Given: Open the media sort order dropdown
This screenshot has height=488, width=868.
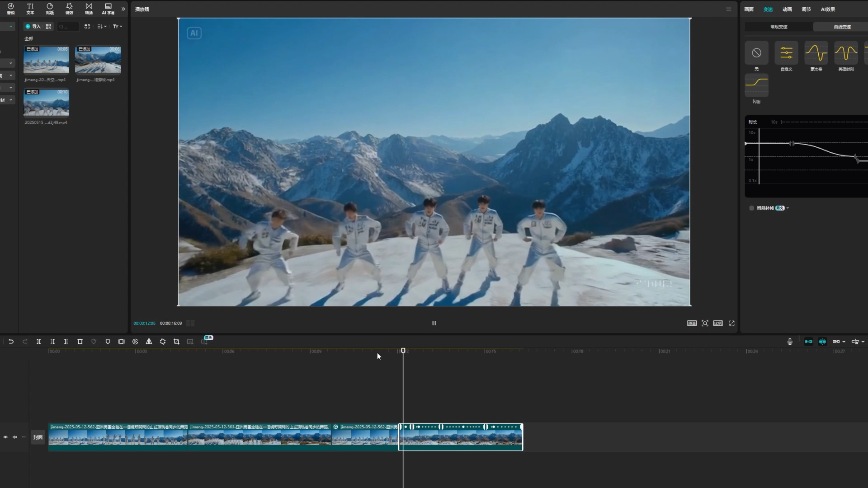Looking at the screenshot, I should coord(102,27).
